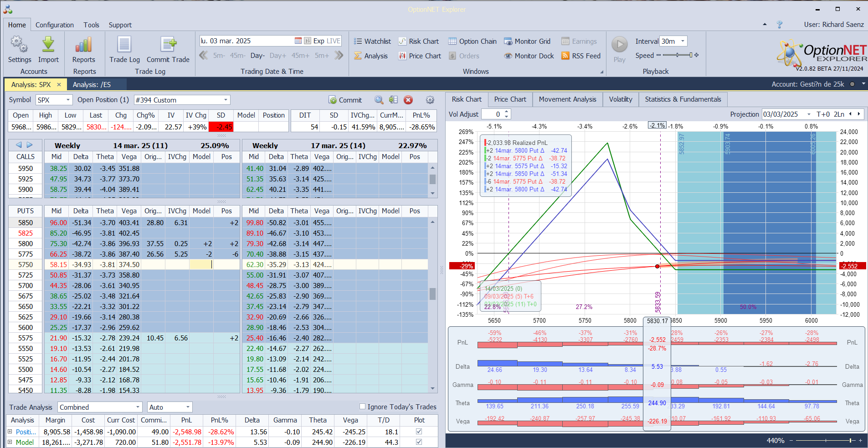Toggle LIVE mode in date field

(x=334, y=41)
